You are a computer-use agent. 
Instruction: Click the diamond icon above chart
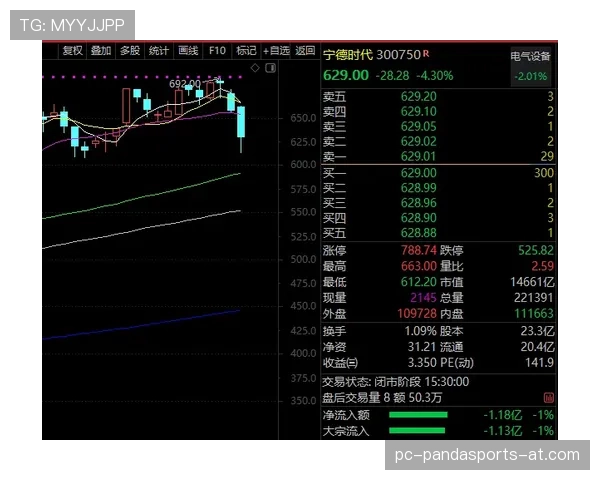point(255,68)
